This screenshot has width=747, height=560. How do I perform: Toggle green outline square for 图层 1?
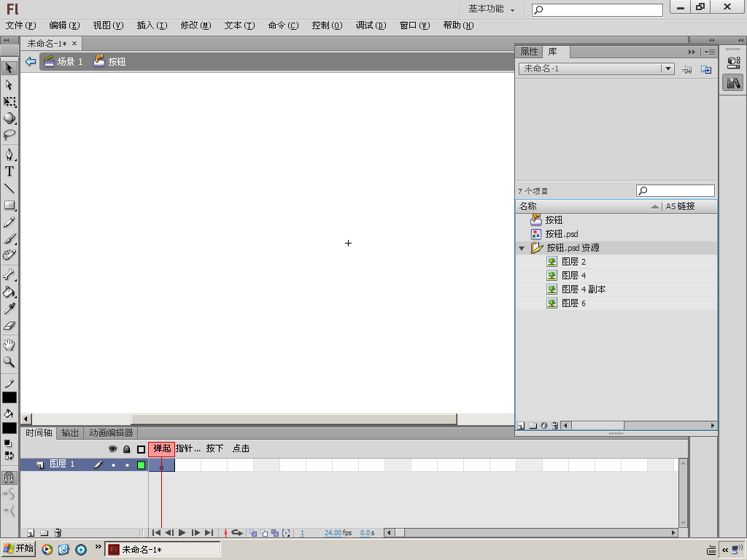pyautogui.click(x=141, y=464)
